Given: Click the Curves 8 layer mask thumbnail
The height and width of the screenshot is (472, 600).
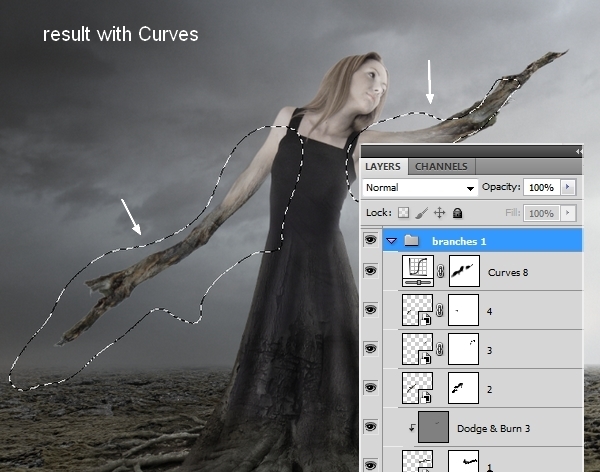Looking at the screenshot, I should 463,271.
